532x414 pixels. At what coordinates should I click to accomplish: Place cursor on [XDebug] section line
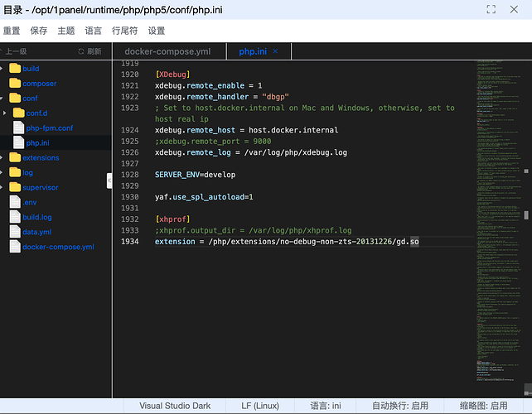(x=172, y=75)
